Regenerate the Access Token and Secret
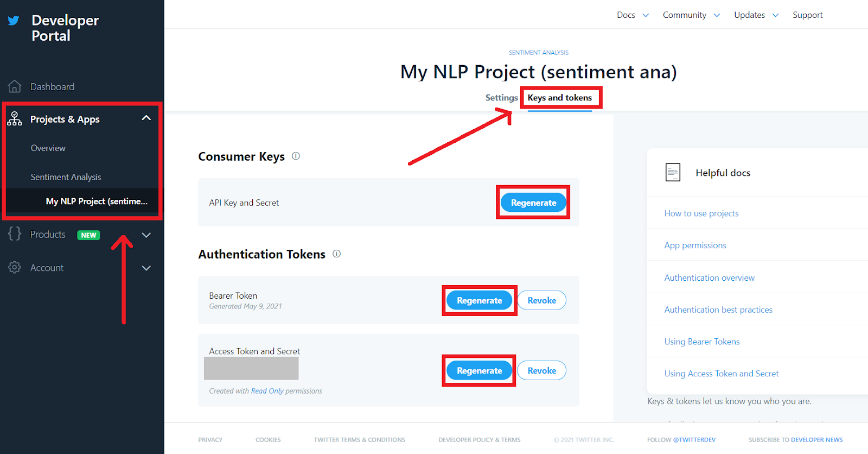Image resolution: width=868 pixels, height=454 pixels. [480, 370]
